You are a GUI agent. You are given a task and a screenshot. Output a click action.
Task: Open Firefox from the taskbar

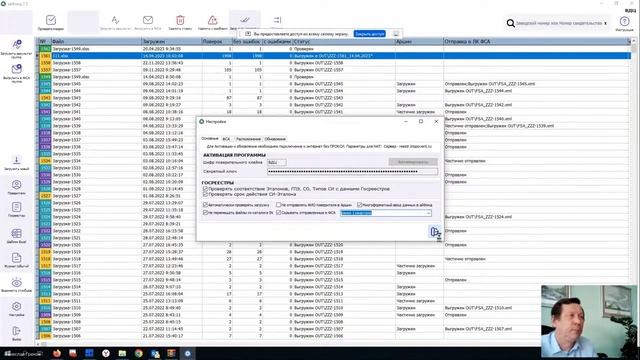coord(57,353)
